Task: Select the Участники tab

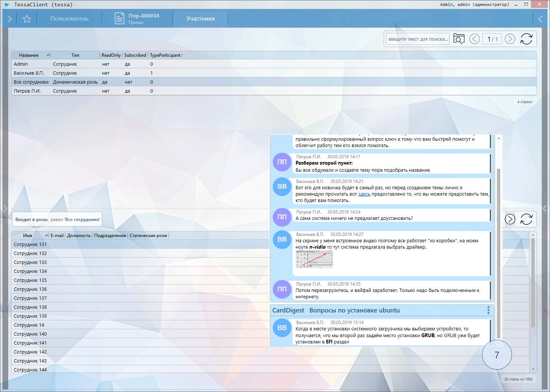Action: point(200,19)
